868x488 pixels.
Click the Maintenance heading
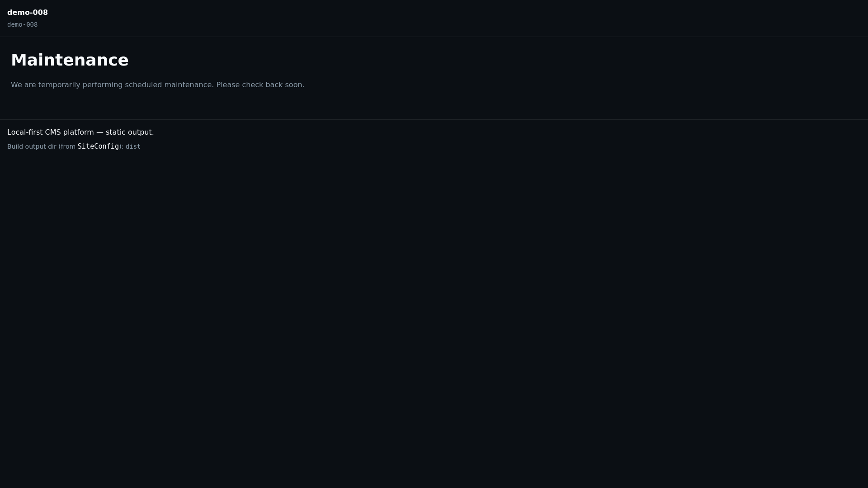[x=70, y=60]
